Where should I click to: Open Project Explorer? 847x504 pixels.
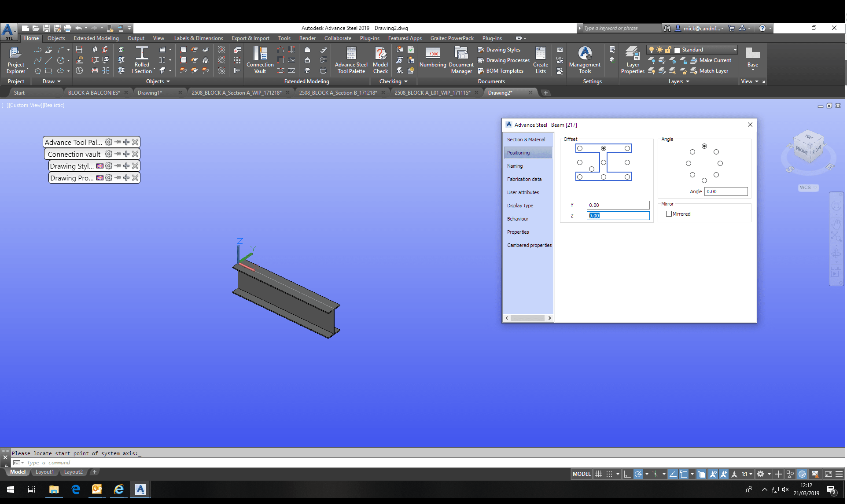click(16, 59)
